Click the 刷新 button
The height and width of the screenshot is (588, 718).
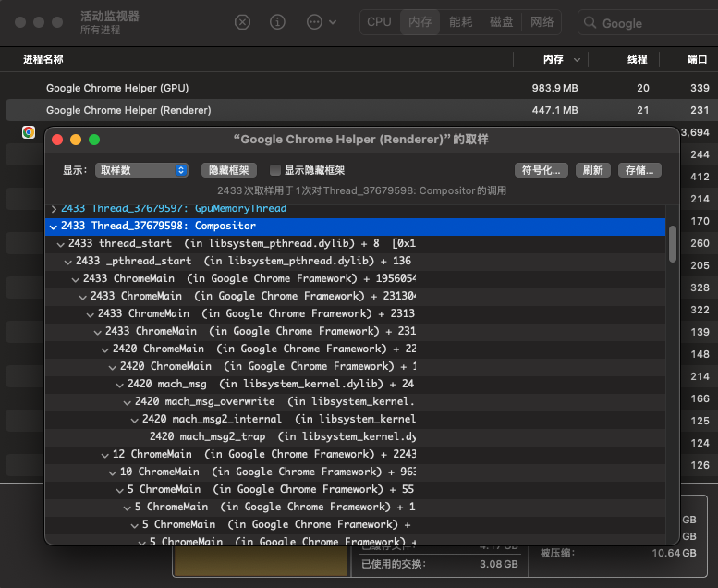pyautogui.click(x=591, y=170)
